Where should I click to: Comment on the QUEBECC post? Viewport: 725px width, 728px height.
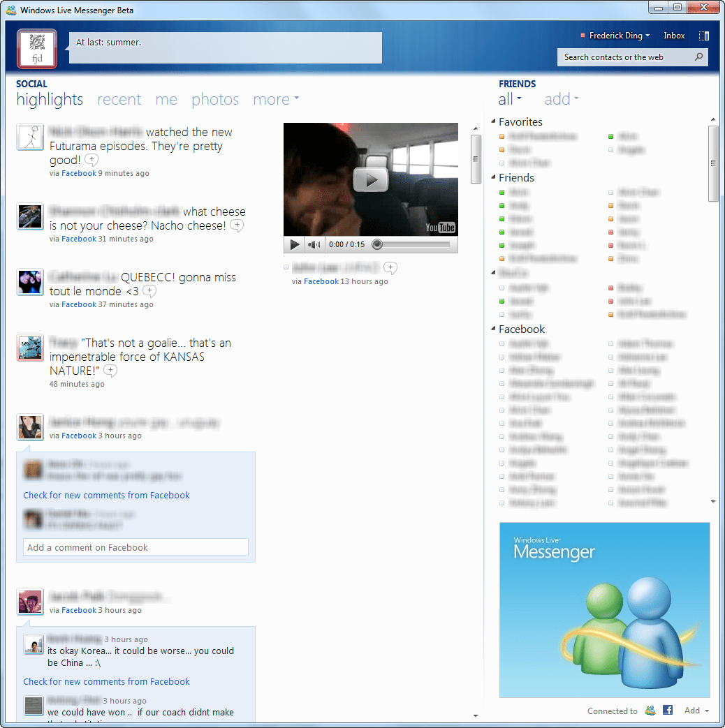(x=149, y=291)
